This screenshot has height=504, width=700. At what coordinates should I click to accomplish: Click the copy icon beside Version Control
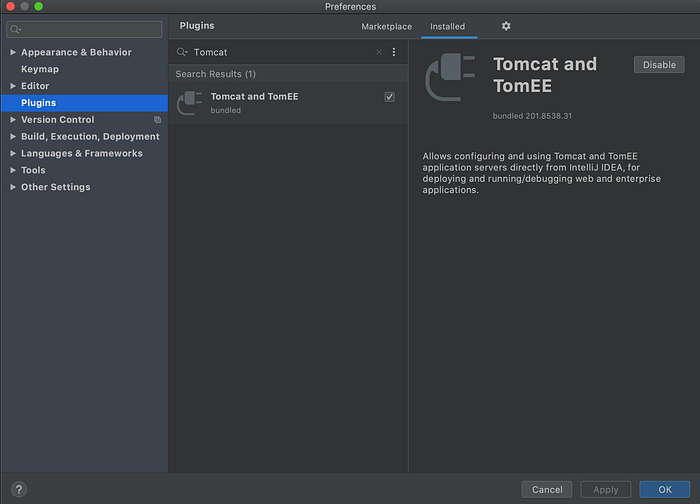point(157,120)
